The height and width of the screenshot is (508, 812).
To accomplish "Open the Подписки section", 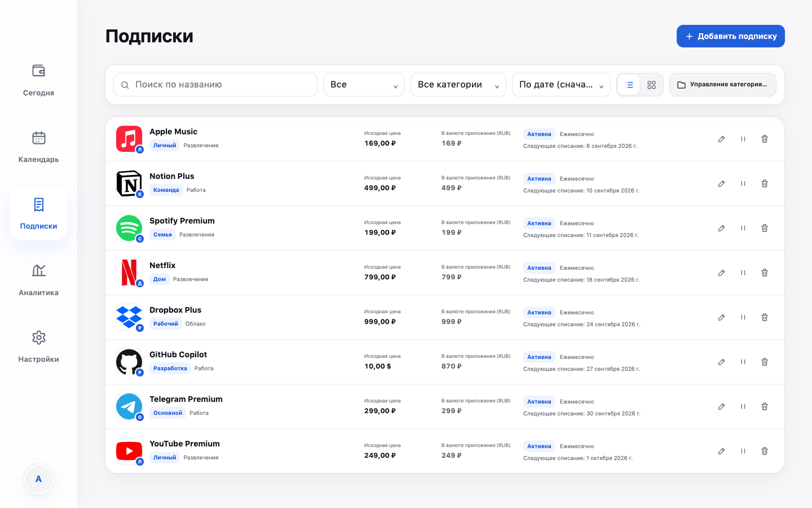I will [38, 213].
